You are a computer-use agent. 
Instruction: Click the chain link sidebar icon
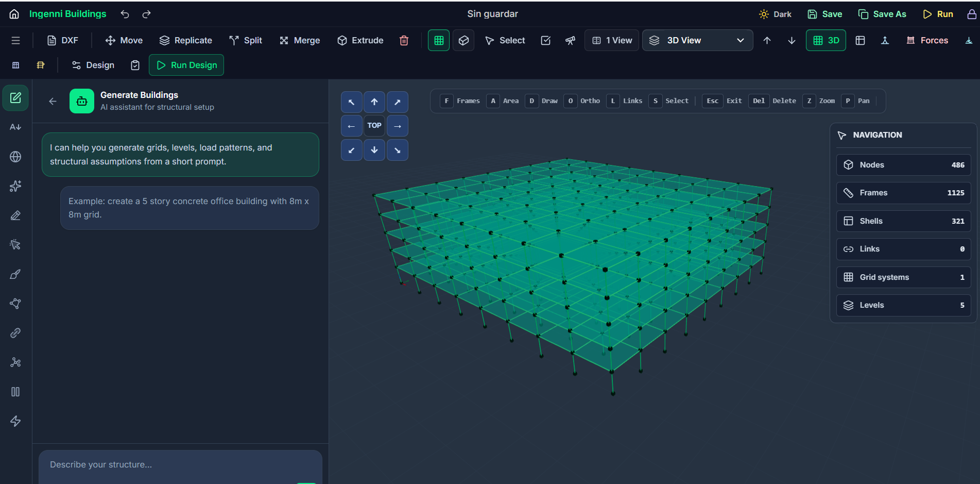(x=15, y=333)
